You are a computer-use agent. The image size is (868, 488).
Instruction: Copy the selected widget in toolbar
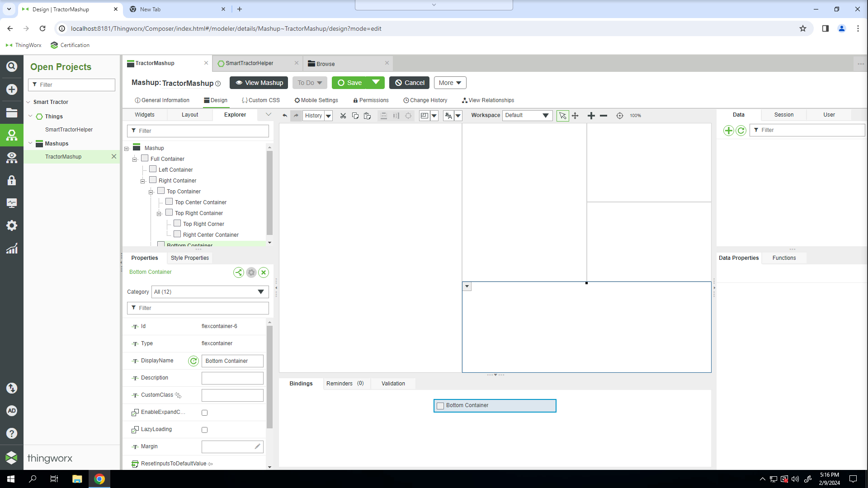355,116
